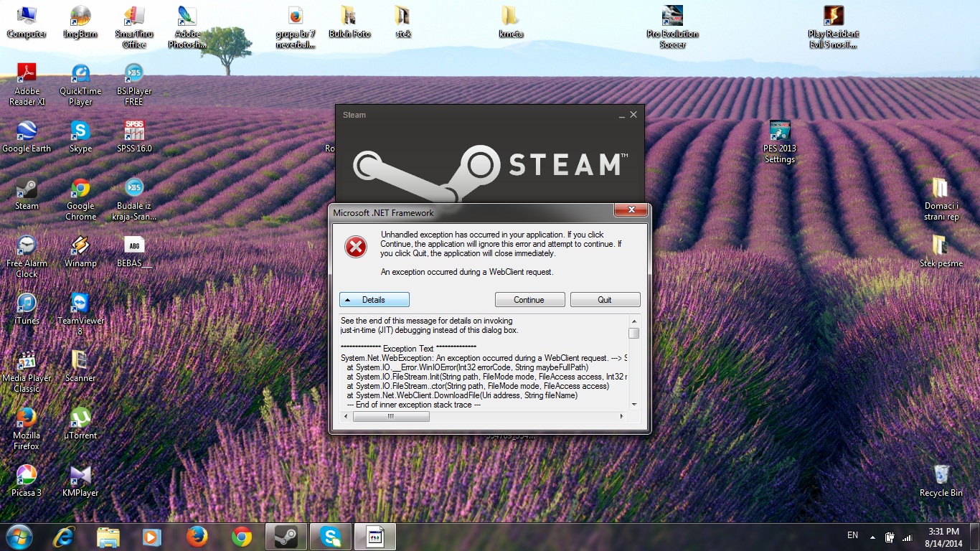Screen dimensions: 980x551
Task: Select the SPSS 16.0 desktop shortcut
Action: 134,137
